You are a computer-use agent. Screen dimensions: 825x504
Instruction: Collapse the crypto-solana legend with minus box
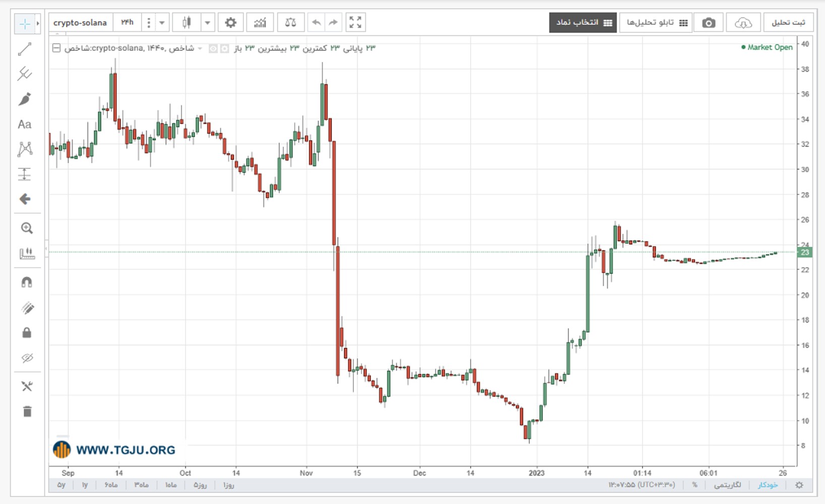click(x=56, y=48)
